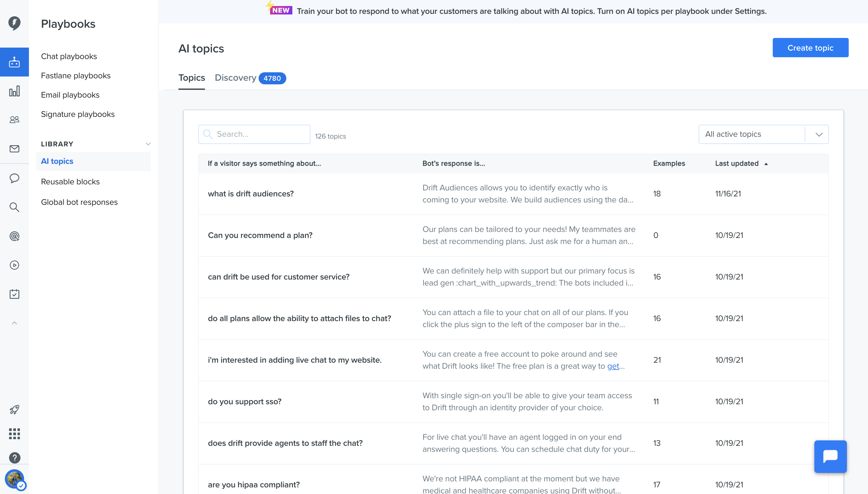Viewport: 868px width, 494px height.
Task: Collapse the LIBRARY section chevron
Action: [x=148, y=144]
